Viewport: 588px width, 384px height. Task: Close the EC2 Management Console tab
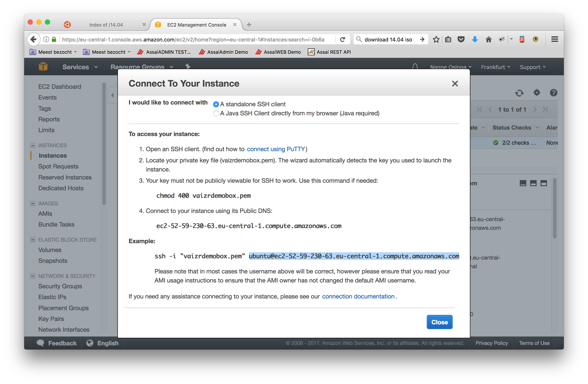tap(235, 25)
